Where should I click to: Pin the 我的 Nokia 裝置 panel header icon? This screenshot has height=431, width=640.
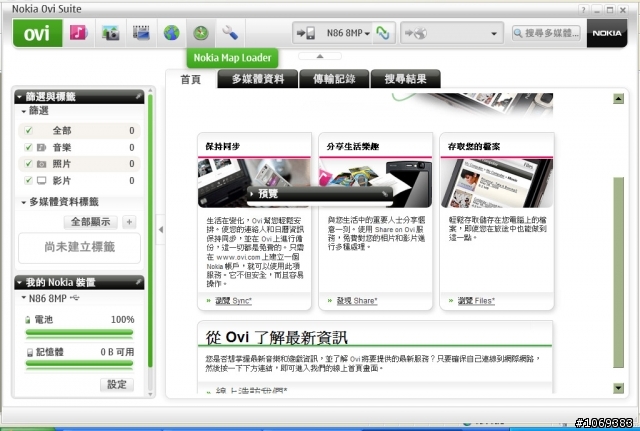[138, 282]
